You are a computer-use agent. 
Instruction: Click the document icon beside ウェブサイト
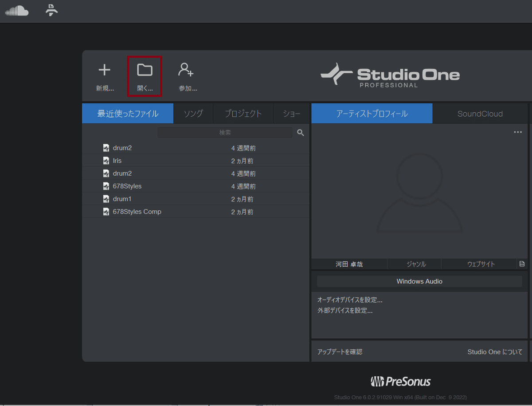[x=522, y=264]
